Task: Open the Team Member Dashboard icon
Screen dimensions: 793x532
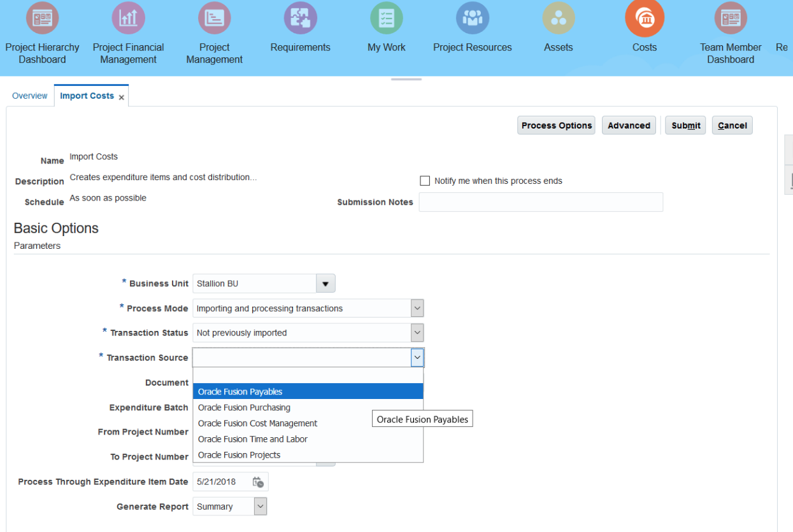Action: click(x=731, y=18)
